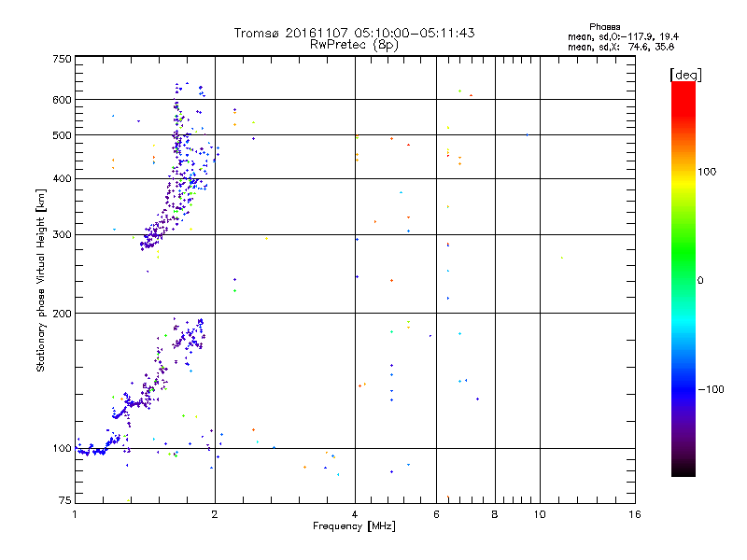The image size is (747, 560).
Task: Click the 'Frequency [MHz]' axis label
Action: (354, 526)
